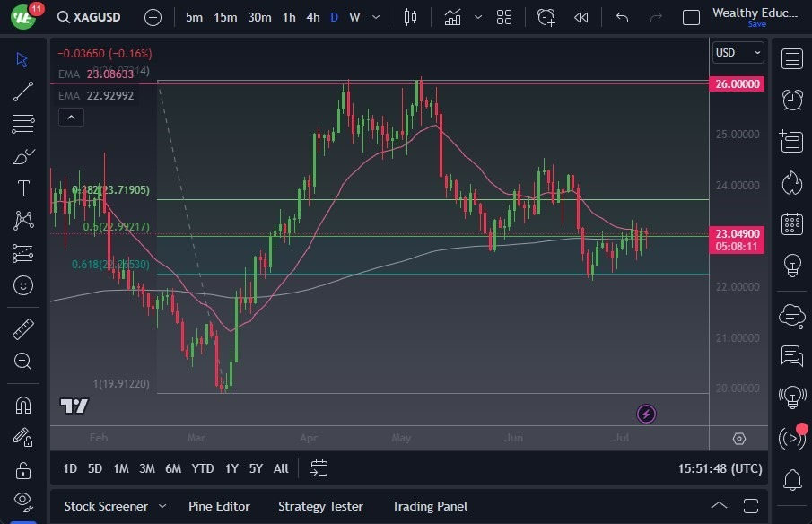Switch to the Strategy Tester tab
The width and height of the screenshot is (812, 524).
(x=320, y=506)
